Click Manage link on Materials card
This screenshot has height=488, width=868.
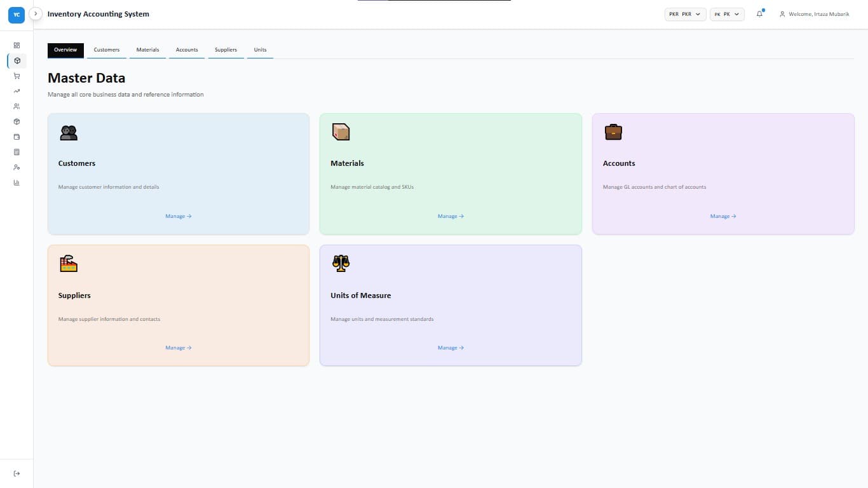451,216
